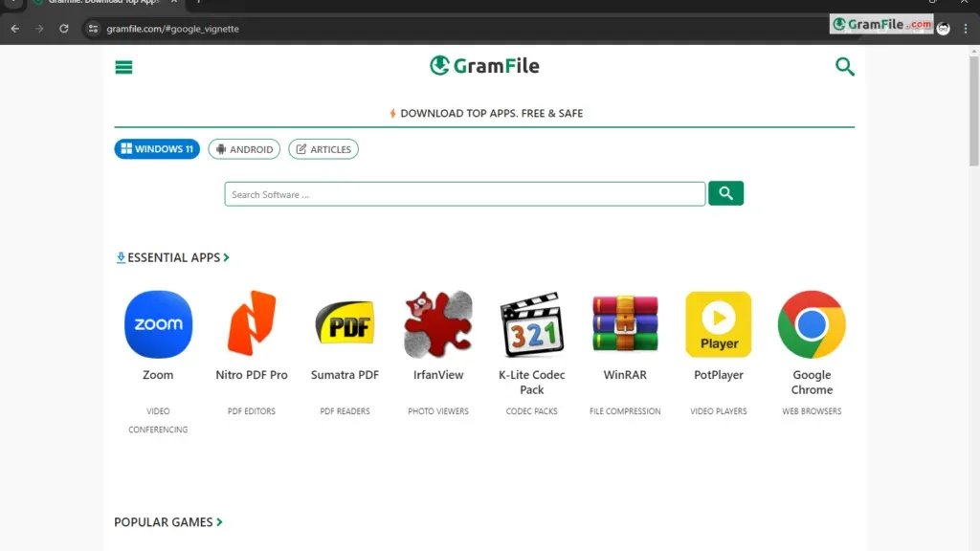Click the site info icon in address bar
The height and width of the screenshot is (551, 980).
pyautogui.click(x=93, y=29)
